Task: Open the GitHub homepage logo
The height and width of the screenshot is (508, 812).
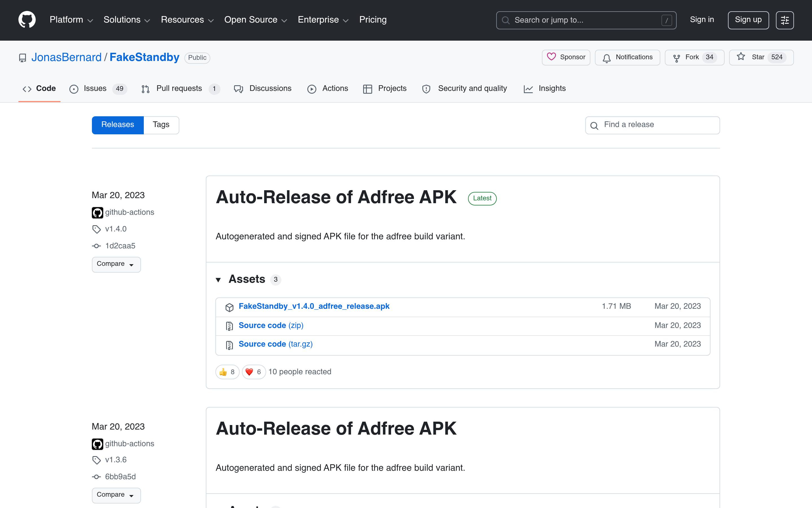Action: (x=27, y=20)
